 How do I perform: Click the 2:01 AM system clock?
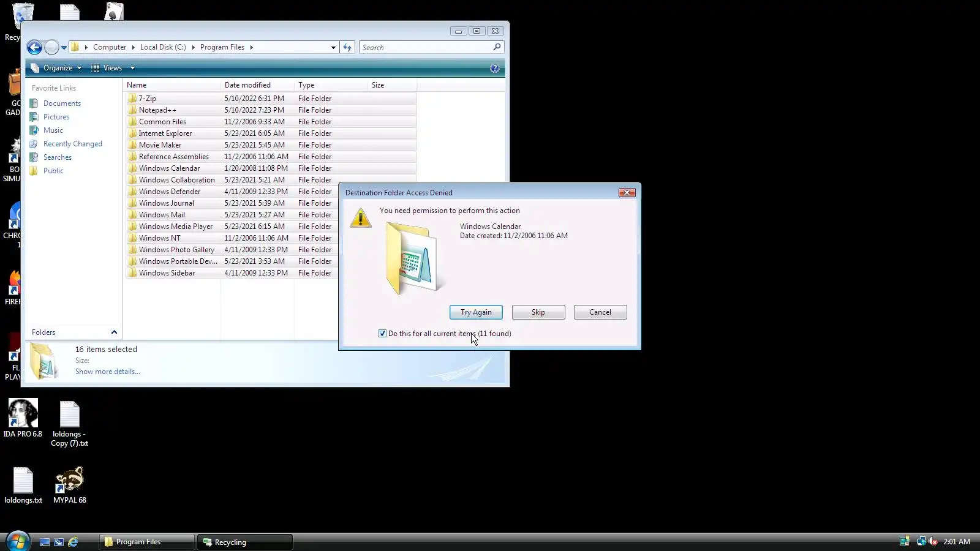pyautogui.click(x=957, y=542)
